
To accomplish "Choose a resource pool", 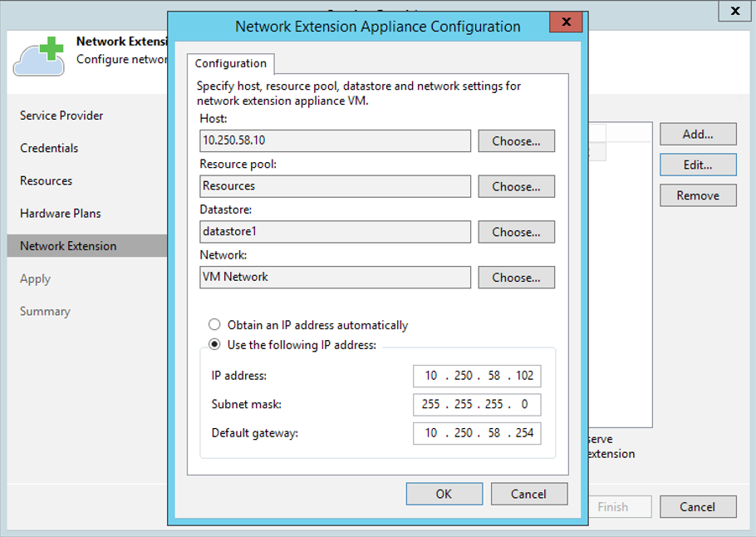I will (517, 186).
